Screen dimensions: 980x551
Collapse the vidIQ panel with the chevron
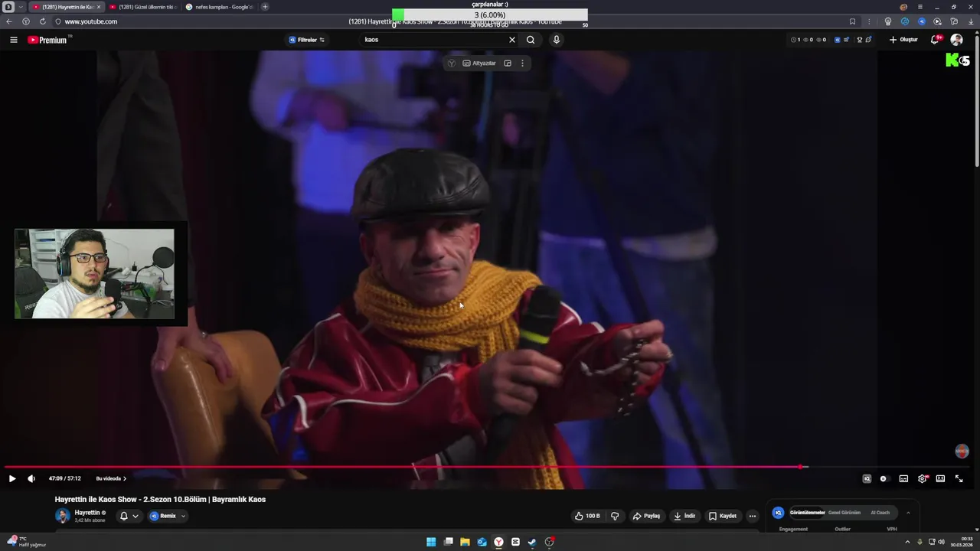coord(908,513)
